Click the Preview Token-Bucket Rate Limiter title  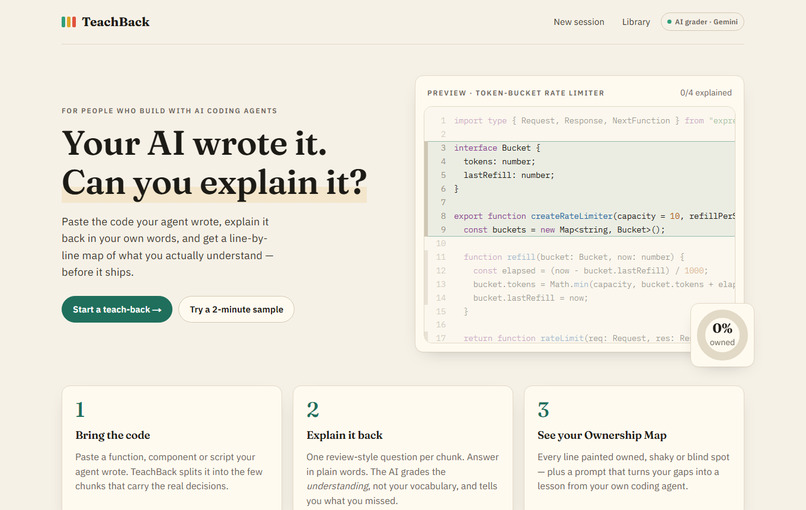pyautogui.click(x=516, y=93)
